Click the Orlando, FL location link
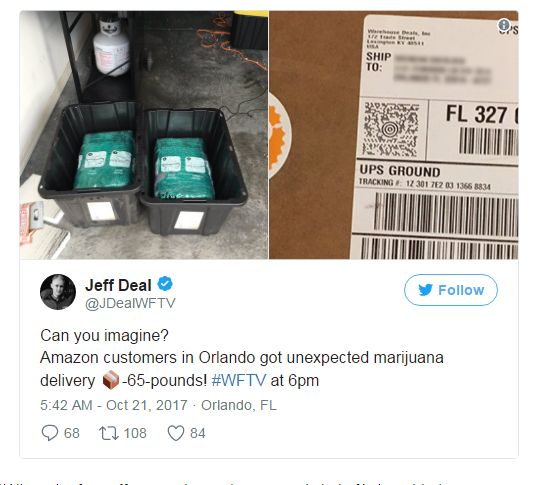 (x=239, y=405)
